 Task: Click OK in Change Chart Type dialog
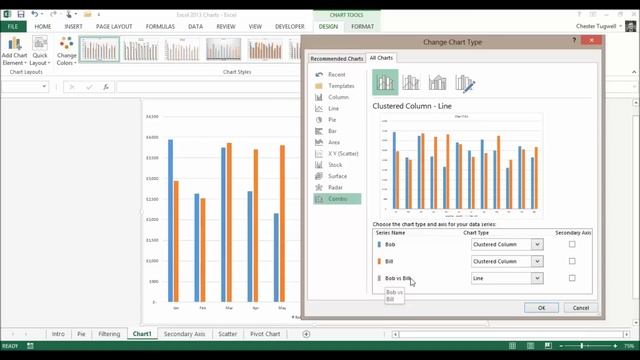(541, 308)
